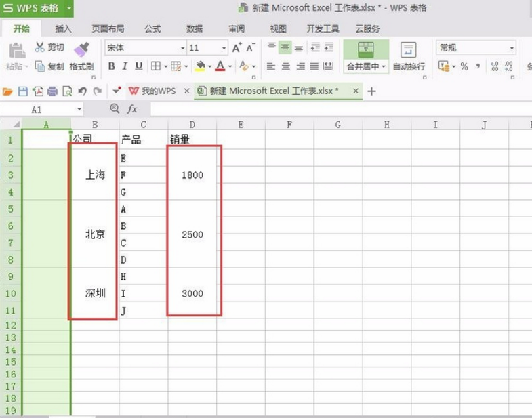The width and height of the screenshot is (532, 418).
Task: Click the Paste clipboard icon
Action: (17, 51)
